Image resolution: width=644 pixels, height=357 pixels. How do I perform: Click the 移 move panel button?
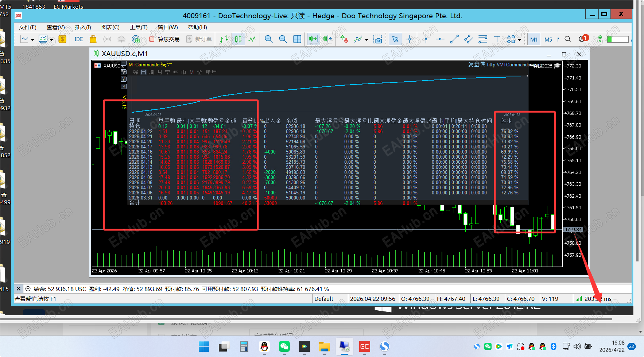[124, 72]
